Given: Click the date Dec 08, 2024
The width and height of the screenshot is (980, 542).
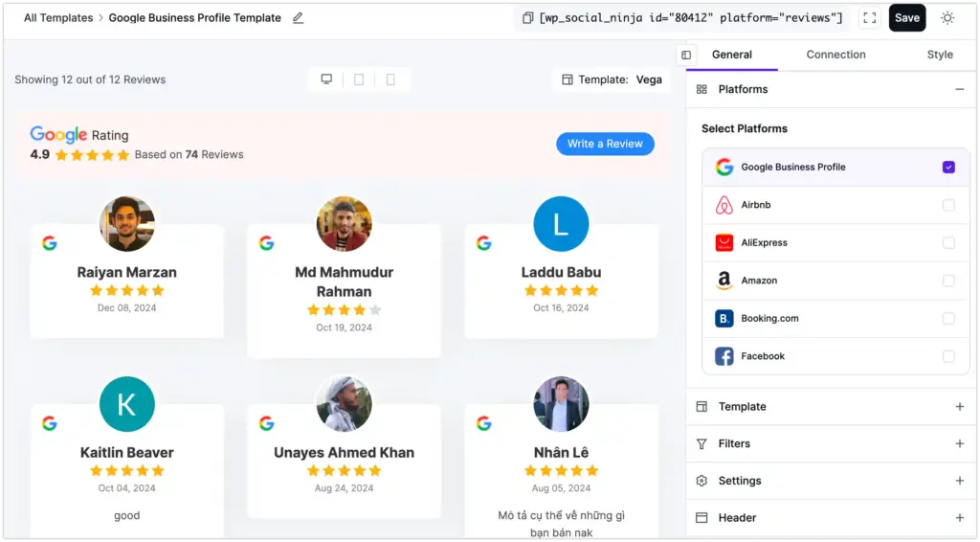Looking at the screenshot, I should pyautogui.click(x=127, y=308).
